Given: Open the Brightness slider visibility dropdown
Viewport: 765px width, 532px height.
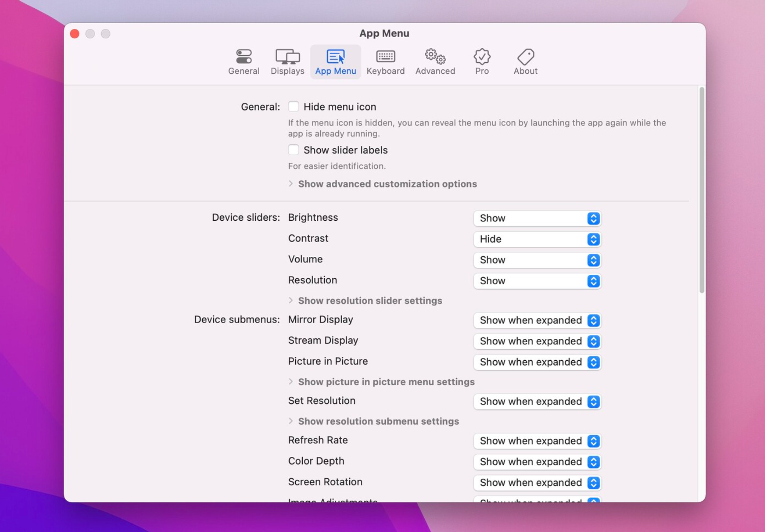Looking at the screenshot, I should pos(537,218).
